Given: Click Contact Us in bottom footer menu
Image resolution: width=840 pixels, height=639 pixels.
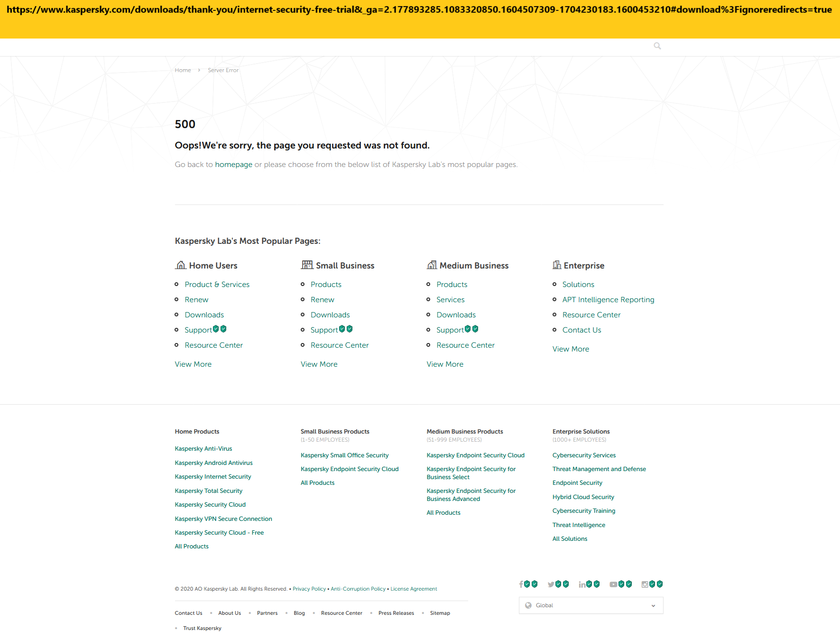Looking at the screenshot, I should tap(188, 613).
